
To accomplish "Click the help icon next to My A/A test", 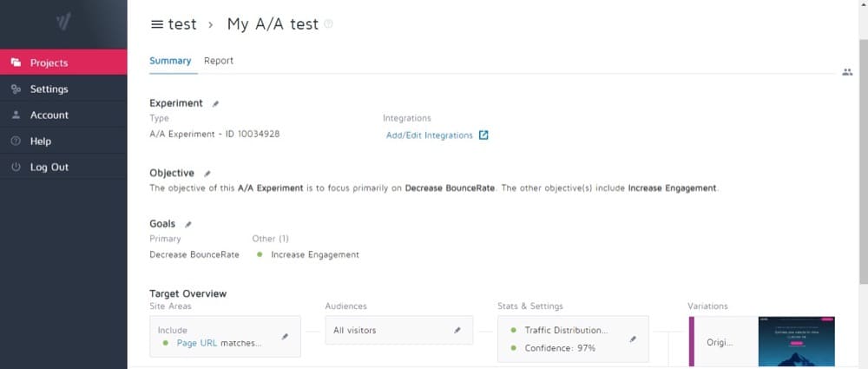I will pyautogui.click(x=328, y=24).
